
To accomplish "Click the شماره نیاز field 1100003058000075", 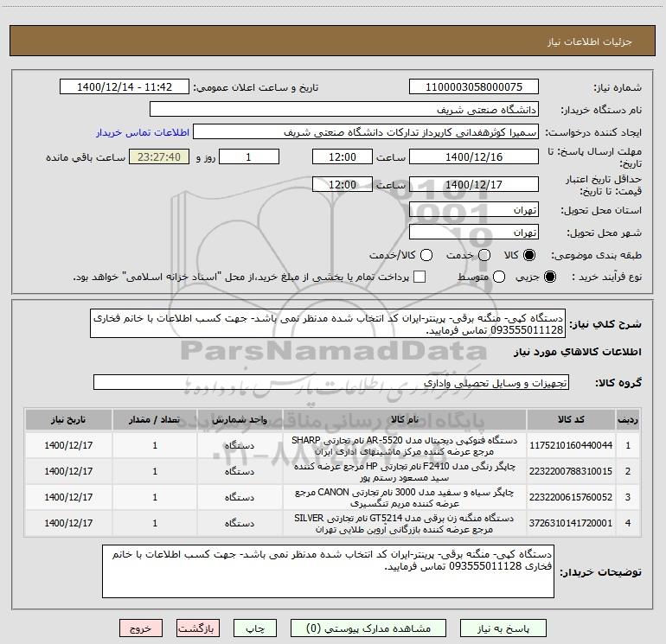I will 474,86.
